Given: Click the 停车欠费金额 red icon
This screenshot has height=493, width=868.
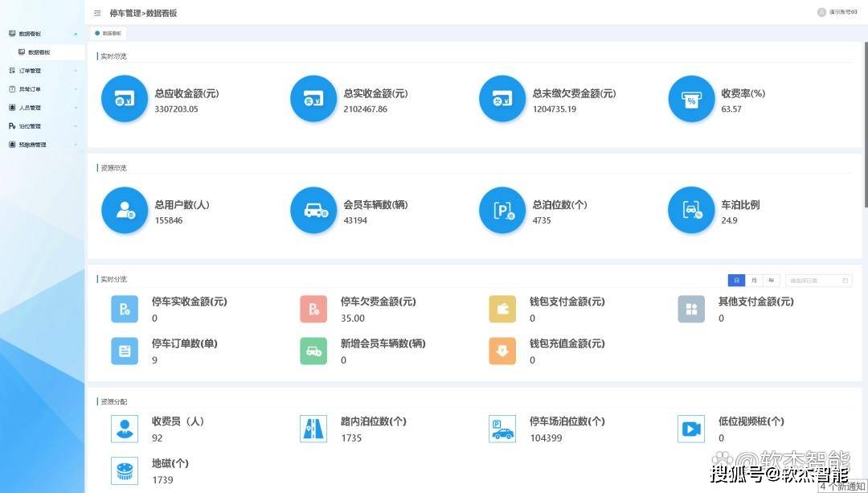Looking at the screenshot, I should (x=313, y=310).
